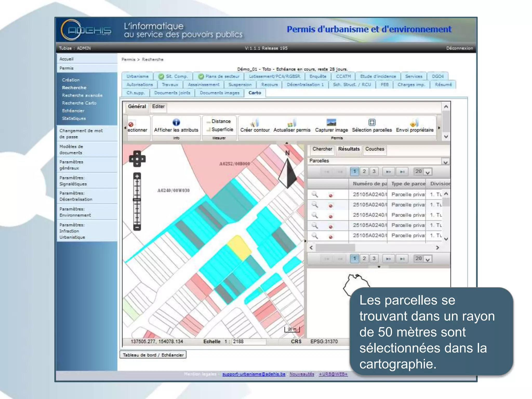
Task: Click the map zoom-in plus button
Action: point(137,176)
